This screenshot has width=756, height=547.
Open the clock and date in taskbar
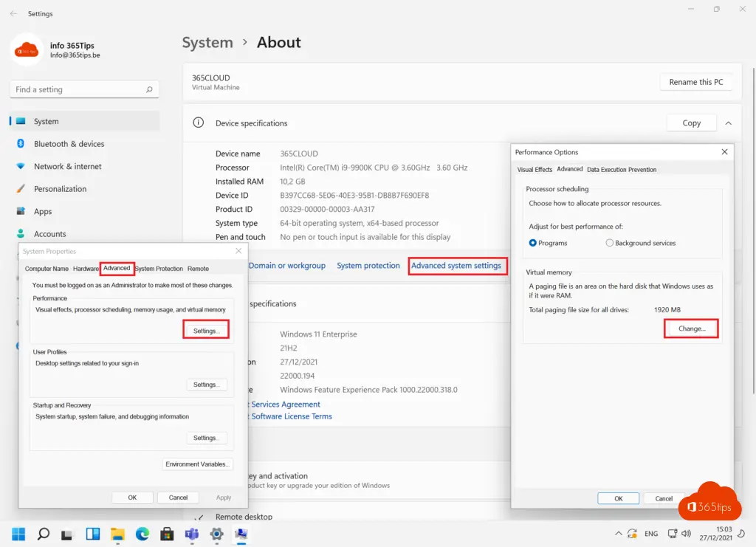pyautogui.click(x=715, y=534)
